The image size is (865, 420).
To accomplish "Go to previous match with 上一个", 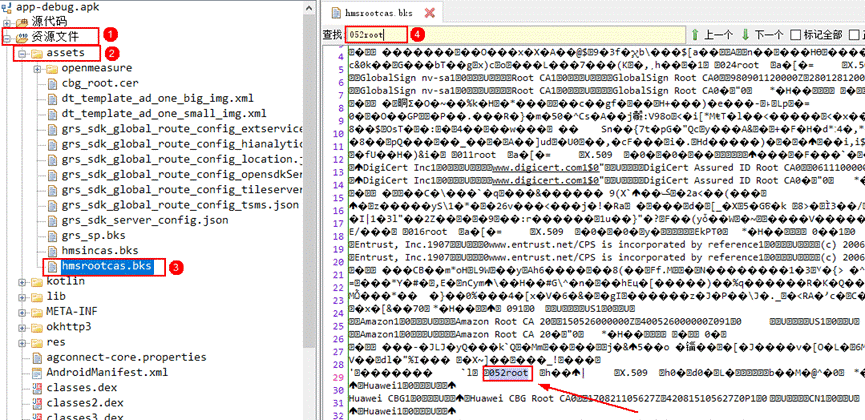I will (718, 35).
